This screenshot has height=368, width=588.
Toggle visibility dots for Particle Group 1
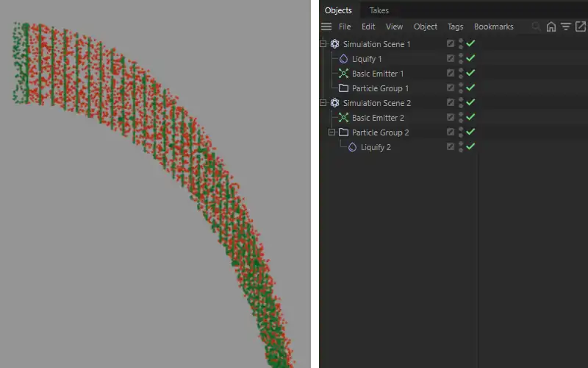tap(461, 88)
